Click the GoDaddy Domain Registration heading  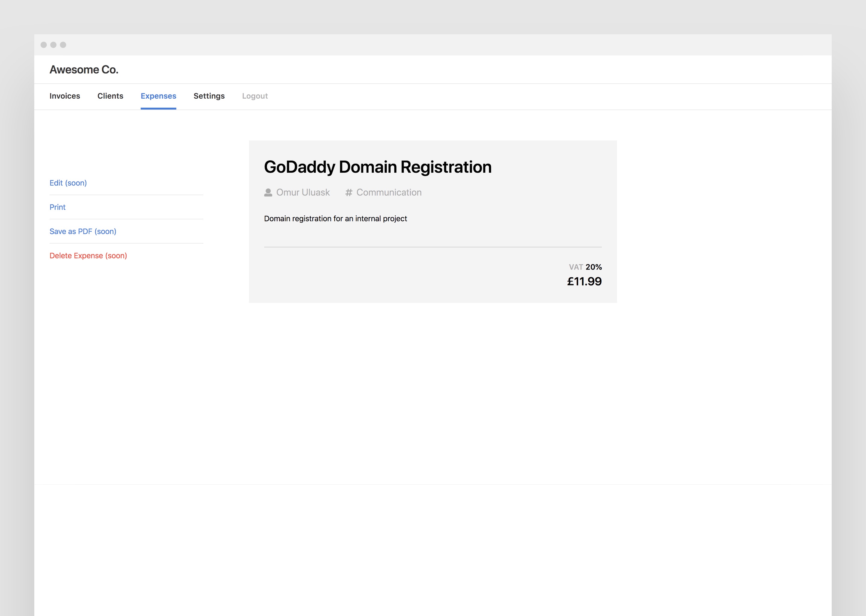click(378, 167)
